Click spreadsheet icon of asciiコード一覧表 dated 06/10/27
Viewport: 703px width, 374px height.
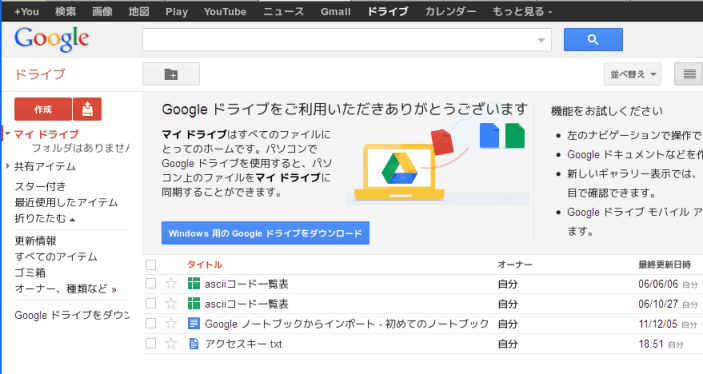pyautogui.click(x=194, y=304)
